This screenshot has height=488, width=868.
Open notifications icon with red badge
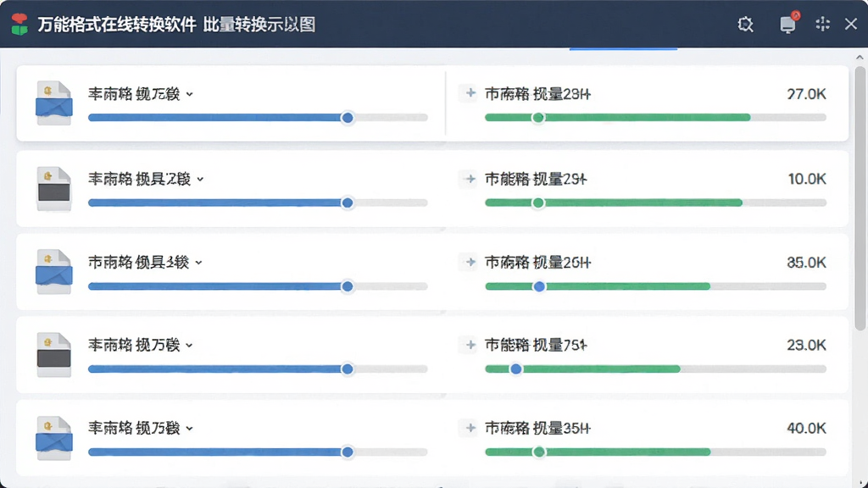click(x=788, y=23)
